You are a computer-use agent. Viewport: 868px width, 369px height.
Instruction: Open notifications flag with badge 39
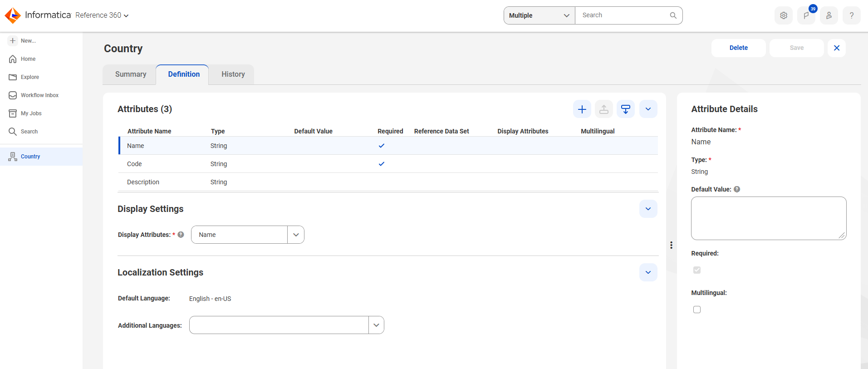coord(806,15)
